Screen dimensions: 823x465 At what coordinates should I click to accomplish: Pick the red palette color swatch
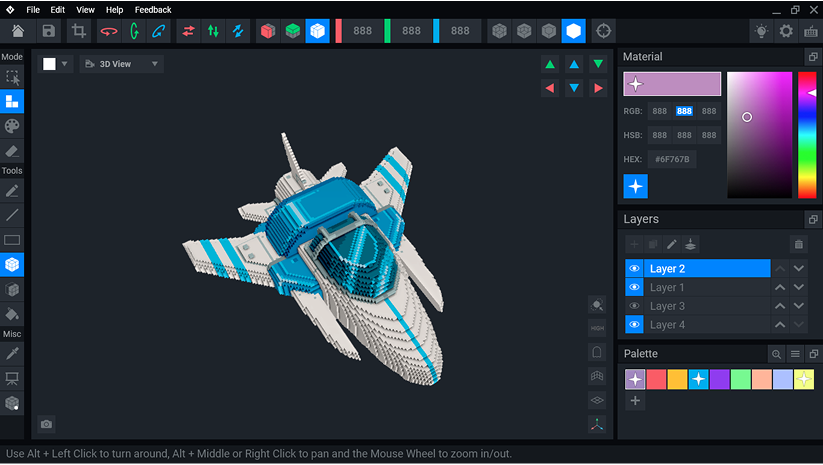click(656, 379)
